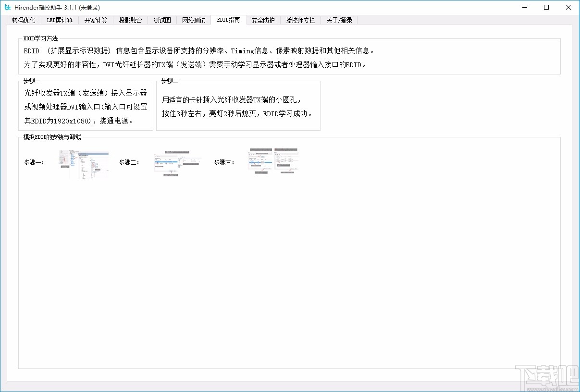Click the Hirender logo icon in title bar

click(9, 7)
